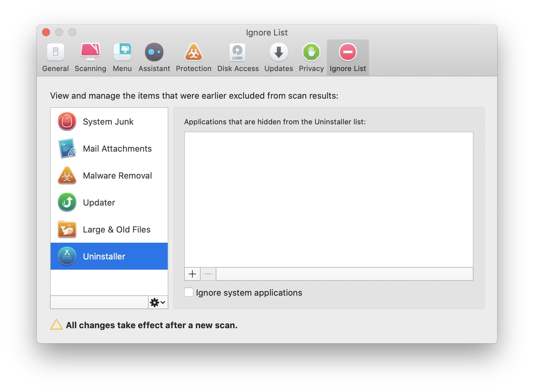Screen dimensions: 534x392
Task: Switch to Privacy settings
Action: [x=311, y=58]
